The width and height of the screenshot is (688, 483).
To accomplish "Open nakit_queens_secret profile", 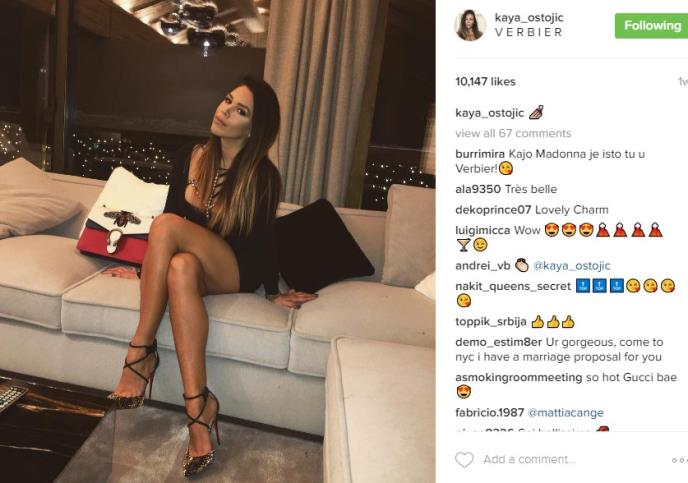I will click(x=513, y=286).
